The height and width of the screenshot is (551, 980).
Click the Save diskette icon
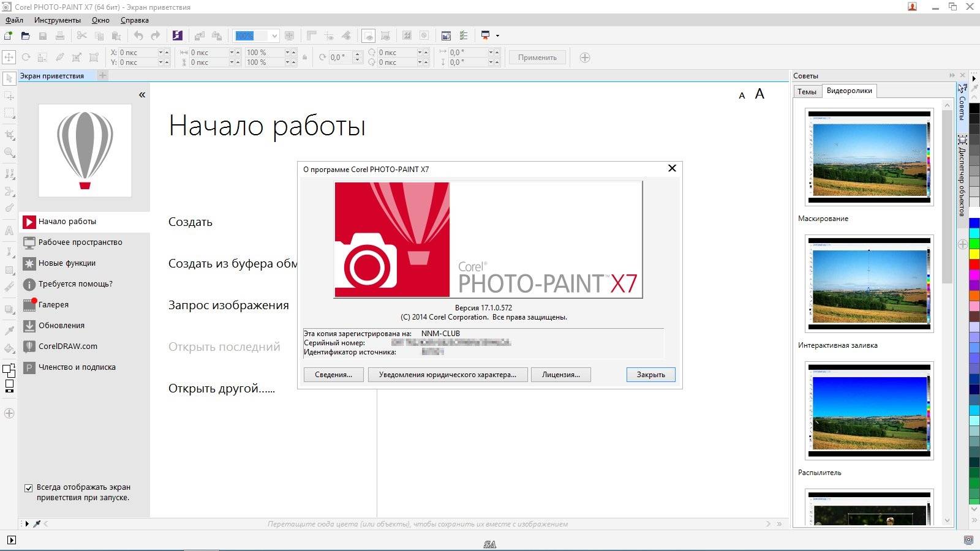[43, 36]
